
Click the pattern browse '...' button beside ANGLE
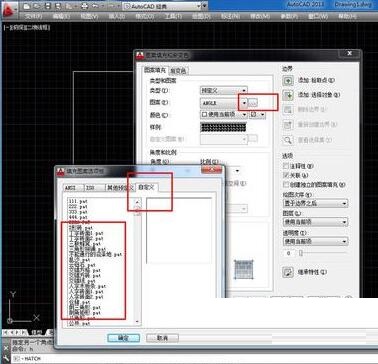253,103
